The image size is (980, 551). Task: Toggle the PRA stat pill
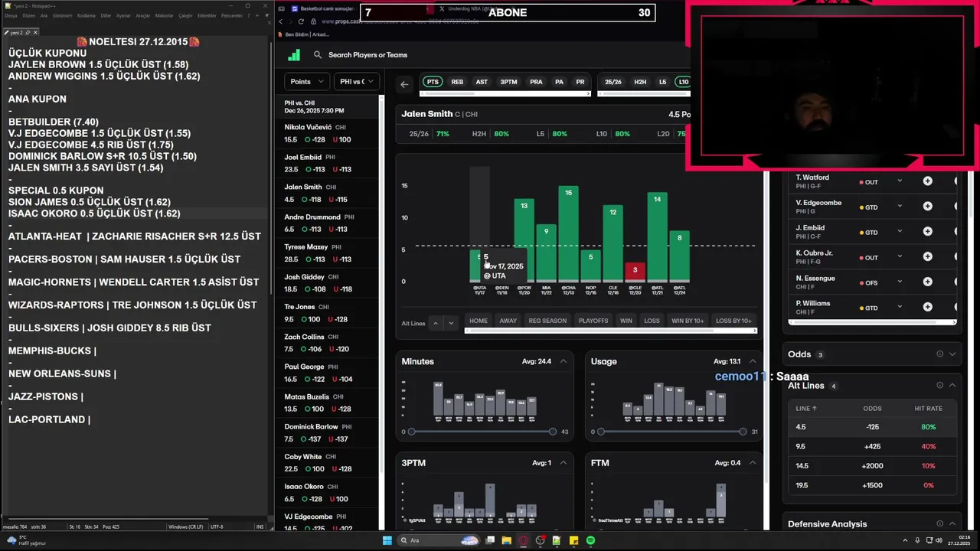coord(536,82)
